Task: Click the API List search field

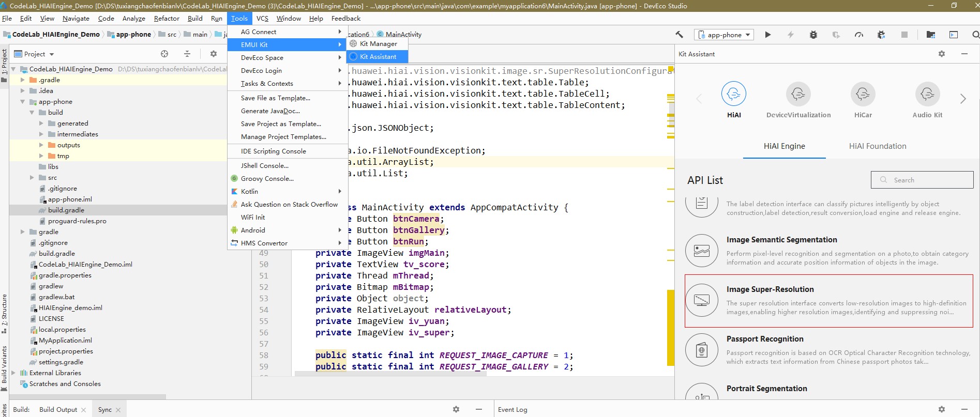Action: (x=922, y=180)
